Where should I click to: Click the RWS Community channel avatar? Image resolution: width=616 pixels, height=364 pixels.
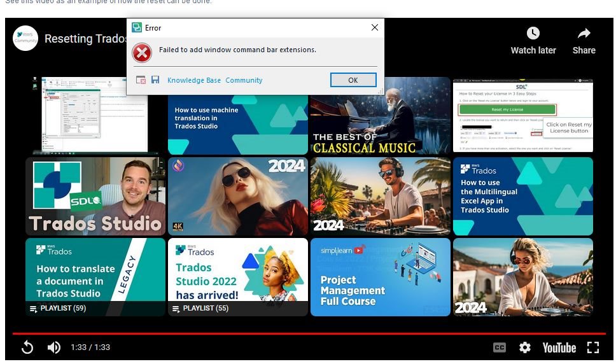[25, 38]
